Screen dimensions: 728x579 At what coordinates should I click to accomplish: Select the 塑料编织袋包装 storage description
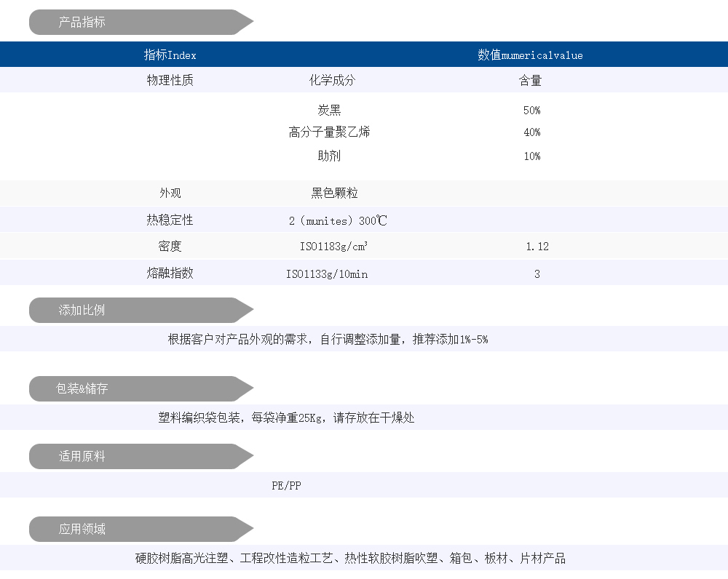[x=286, y=418]
